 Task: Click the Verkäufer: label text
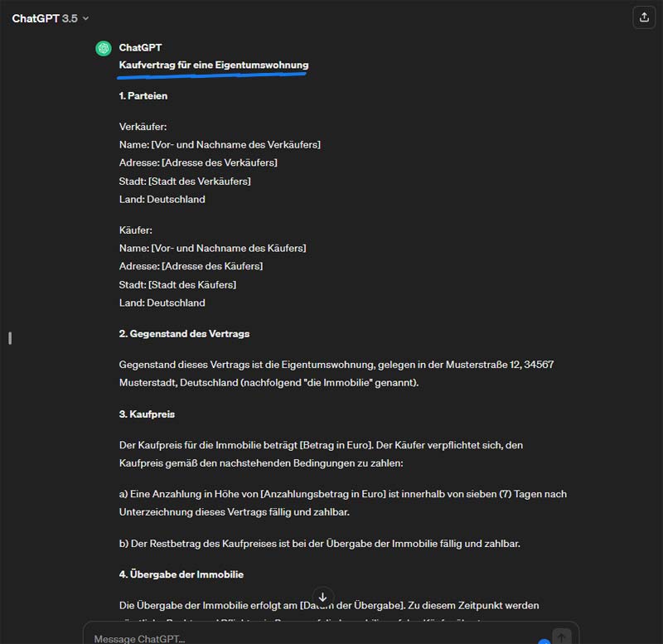143,127
